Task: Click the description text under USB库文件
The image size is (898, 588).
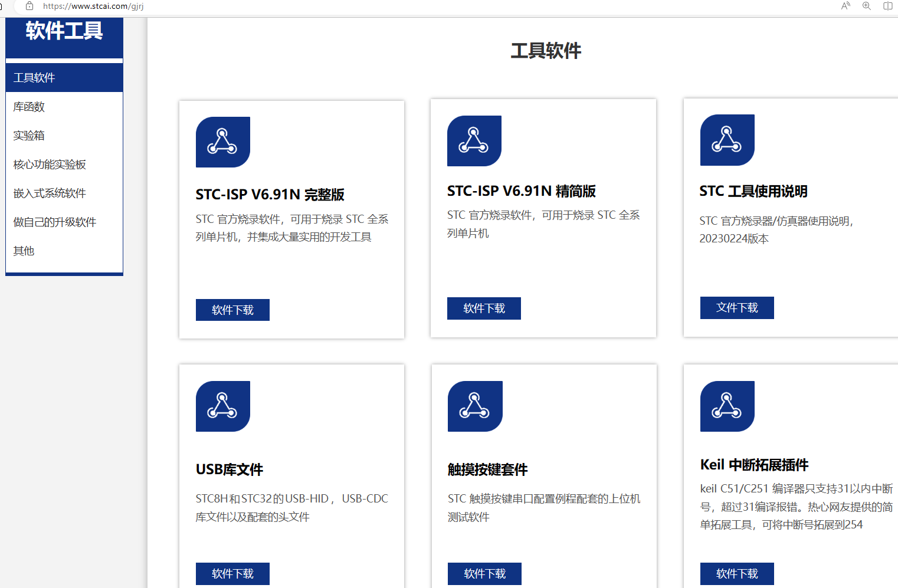Action: (292, 508)
